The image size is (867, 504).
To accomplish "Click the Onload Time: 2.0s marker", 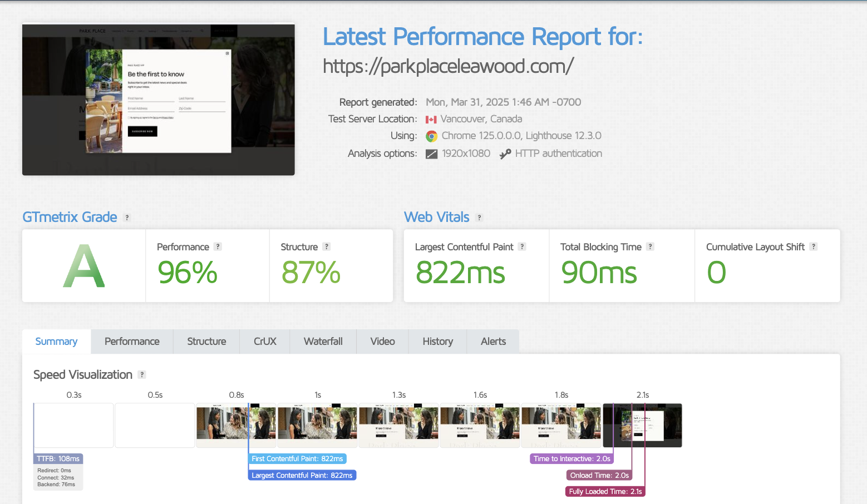I will [x=599, y=476].
